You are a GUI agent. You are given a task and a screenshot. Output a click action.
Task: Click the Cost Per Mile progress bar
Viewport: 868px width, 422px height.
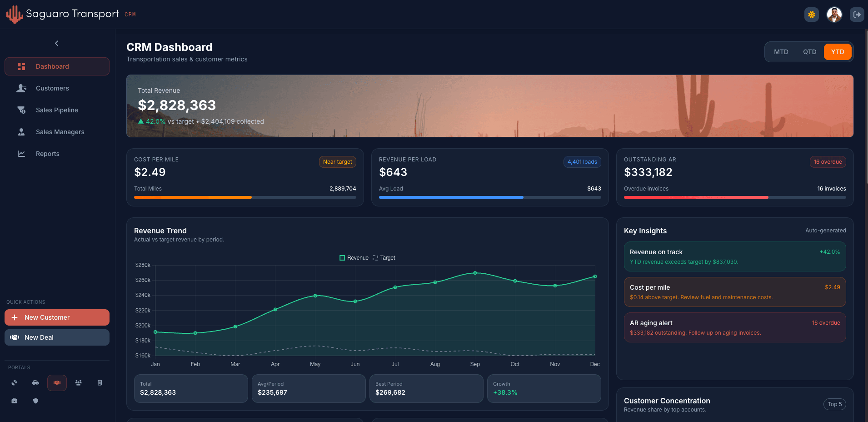pos(245,197)
